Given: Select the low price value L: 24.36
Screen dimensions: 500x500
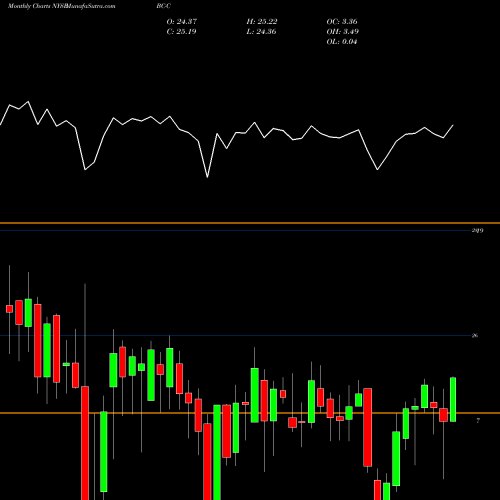Looking at the screenshot, I should pos(261,32).
